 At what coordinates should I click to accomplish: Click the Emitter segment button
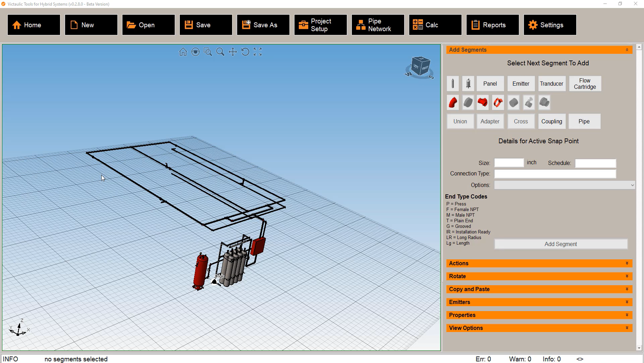pos(521,84)
